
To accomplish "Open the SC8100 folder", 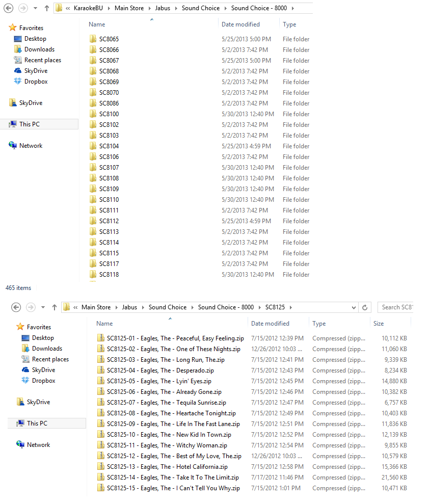I will [109, 114].
